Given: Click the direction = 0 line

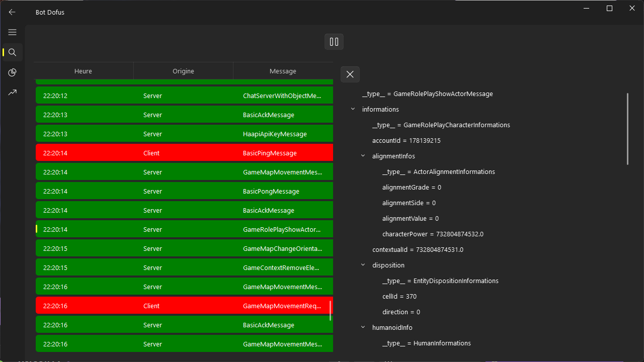Looking at the screenshot, I should click(x=401, y=312).
